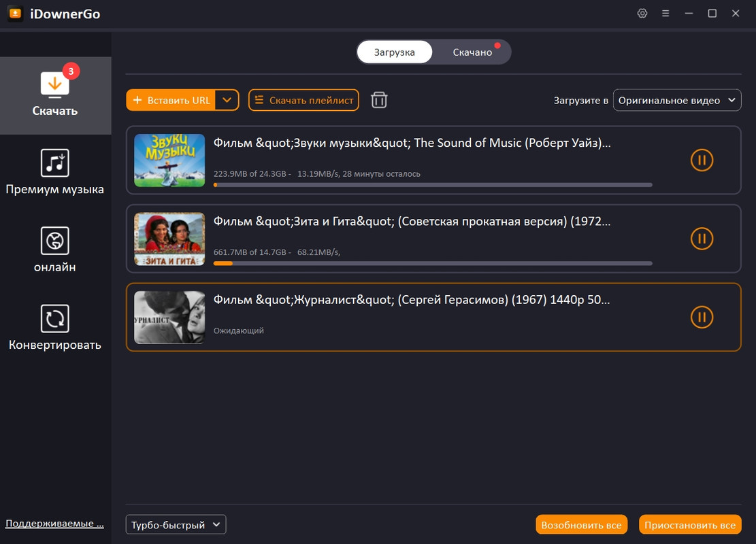
Task: Minimize the iDownerGo window
Action: (x=689, y=14)
